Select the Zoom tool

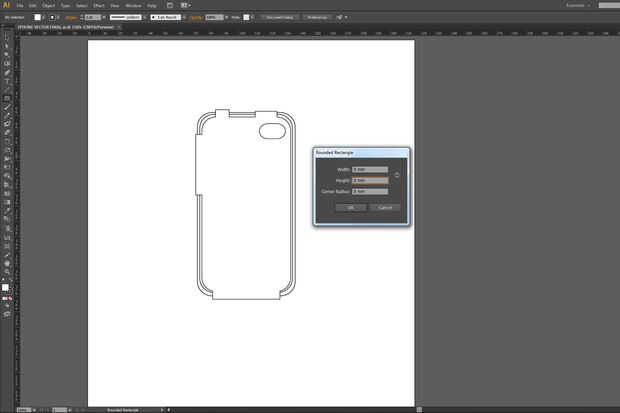coord(7,271)
